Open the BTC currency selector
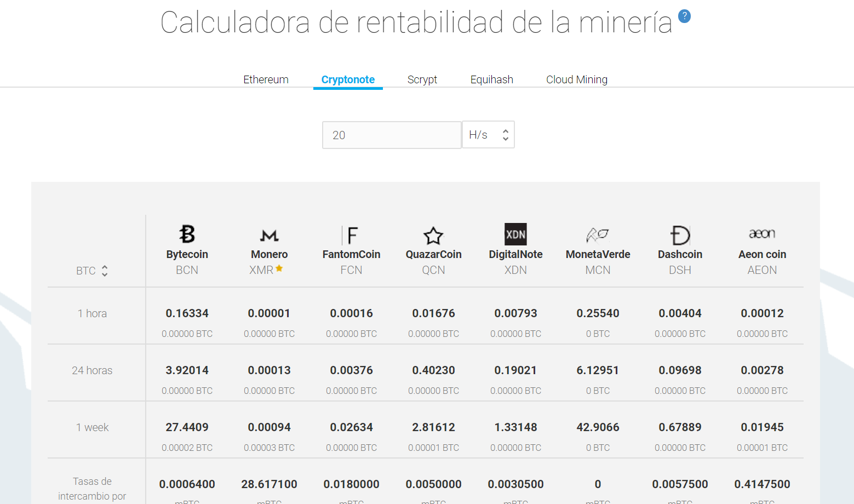Screen dimensions: 854x504 [92, 271]
